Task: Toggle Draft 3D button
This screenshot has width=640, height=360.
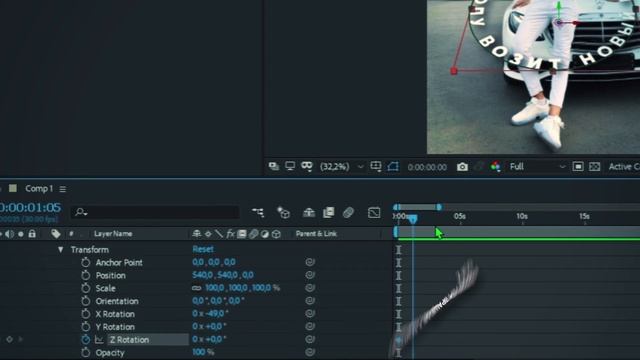Action: coord(283,212)
